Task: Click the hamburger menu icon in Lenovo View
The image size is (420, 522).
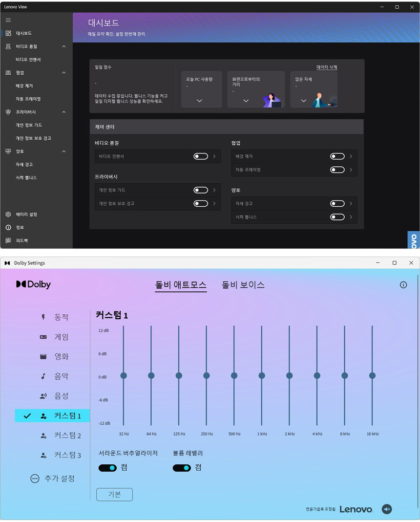Action: click(x=8, y=20)
